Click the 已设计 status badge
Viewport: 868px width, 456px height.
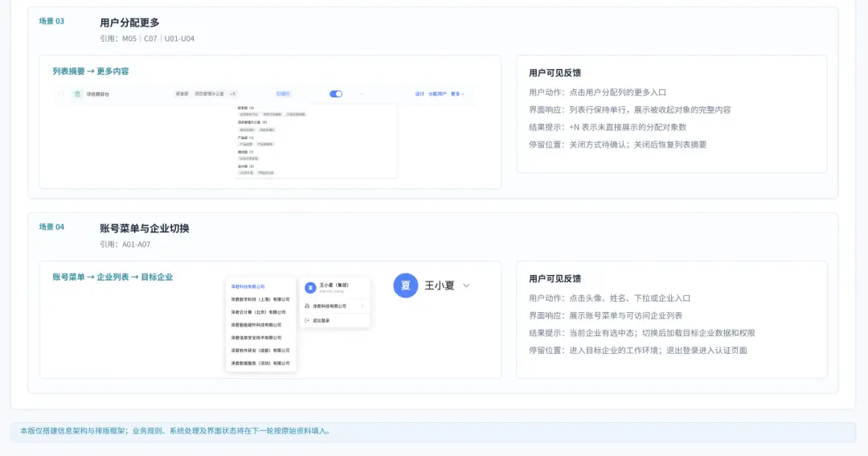284,94
